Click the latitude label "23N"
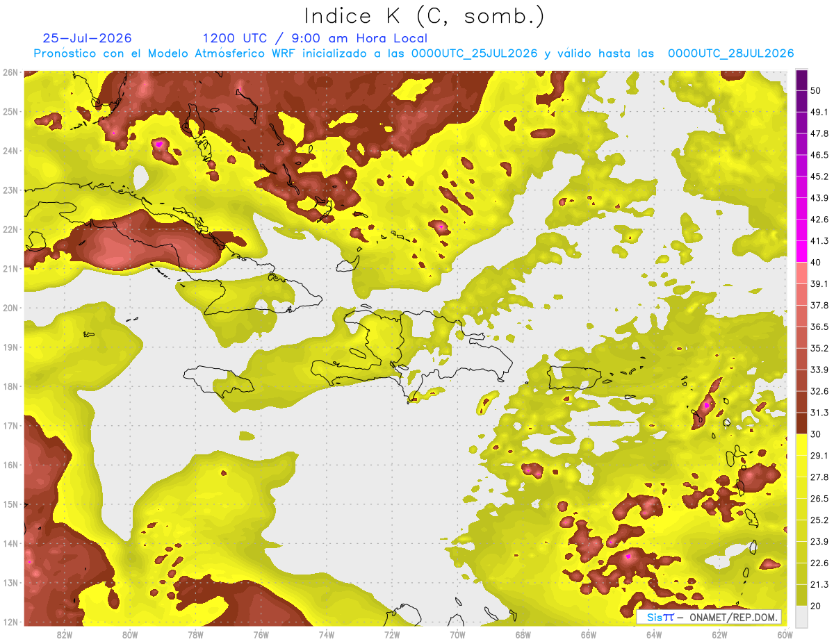The height and width of the screenshot is (644, 834). pos(10,190)
